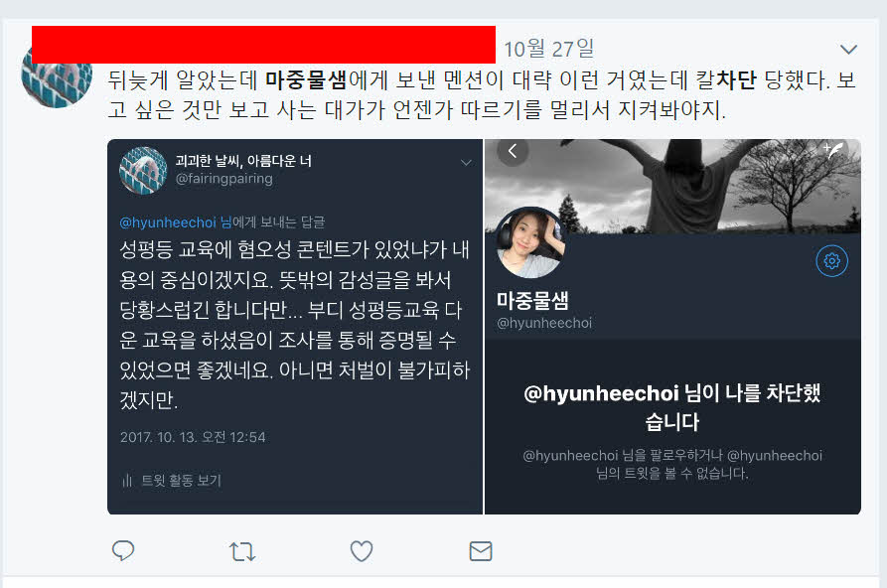887x588 pixels.
Task: Open the blocked-notice screenshot on the right
Action: 672,327
